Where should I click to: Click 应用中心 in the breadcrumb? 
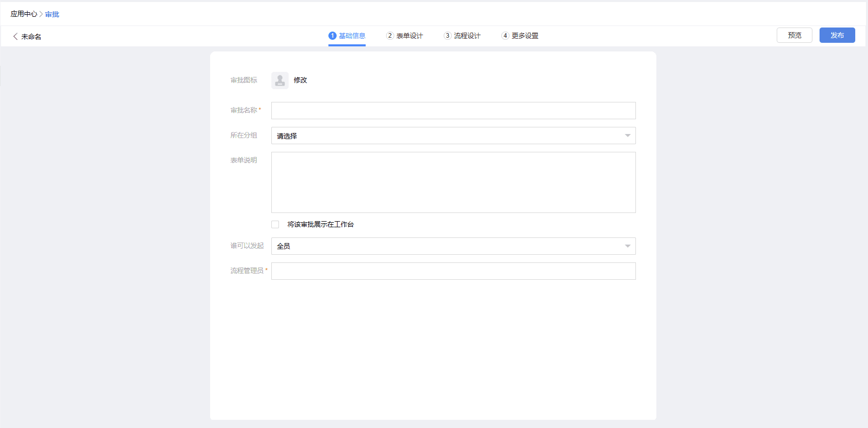[x=24, y=14]
